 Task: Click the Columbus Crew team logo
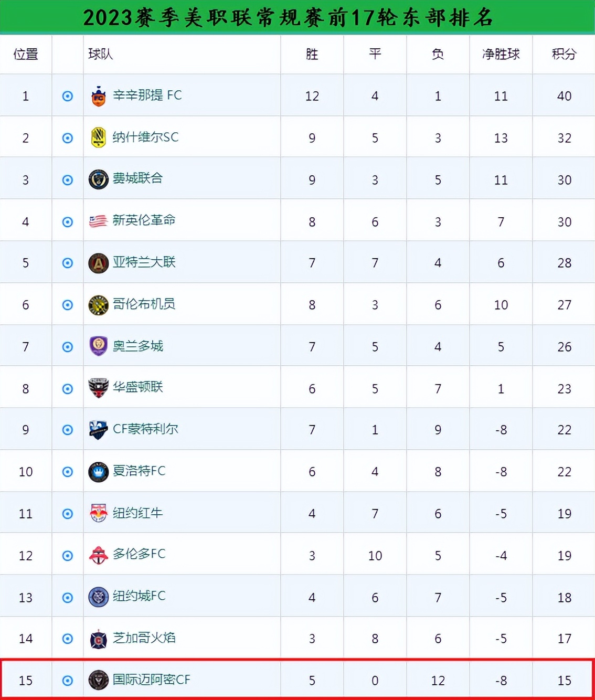[x=98, y=305]
